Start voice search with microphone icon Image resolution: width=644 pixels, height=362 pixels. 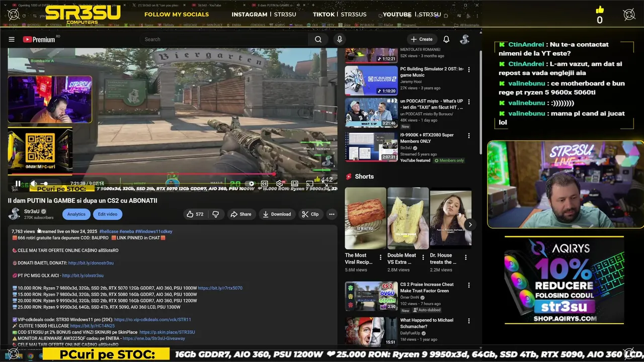point(340,39)
